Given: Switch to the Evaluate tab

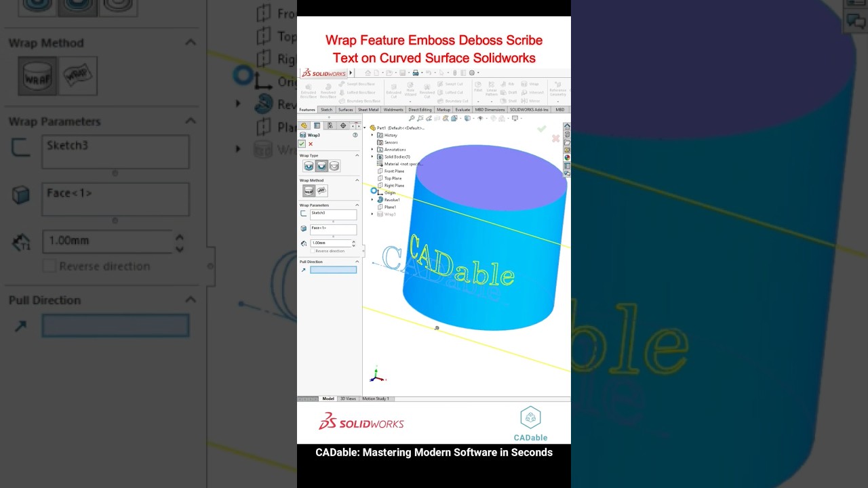Looking at the screenshot, I should [x=462, y=110].
